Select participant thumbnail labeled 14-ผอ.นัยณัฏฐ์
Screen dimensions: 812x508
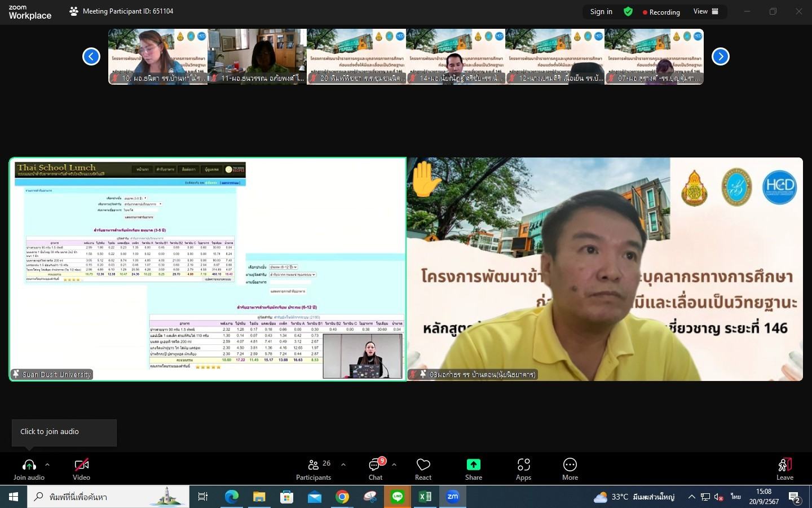click(x=456, y=56)
